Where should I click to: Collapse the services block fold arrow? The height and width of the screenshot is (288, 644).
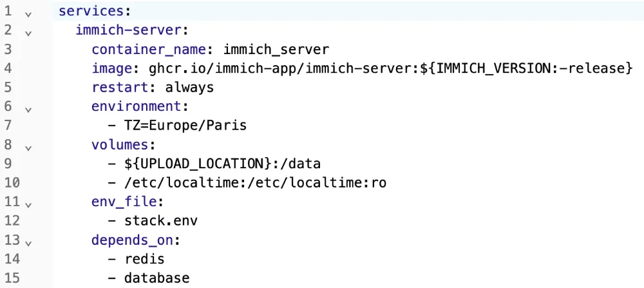pyautogui.click(x=28, y=14)
